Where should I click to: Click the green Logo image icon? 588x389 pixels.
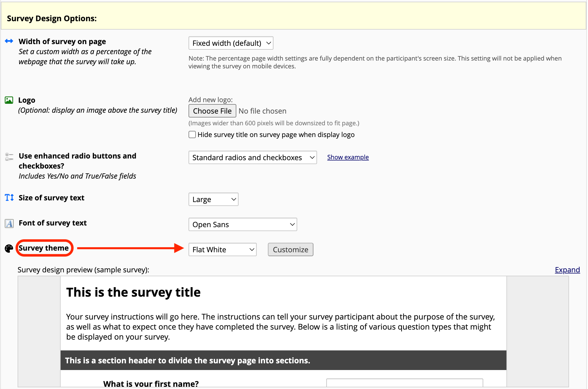pyautogui.click(x=9, y=100)
